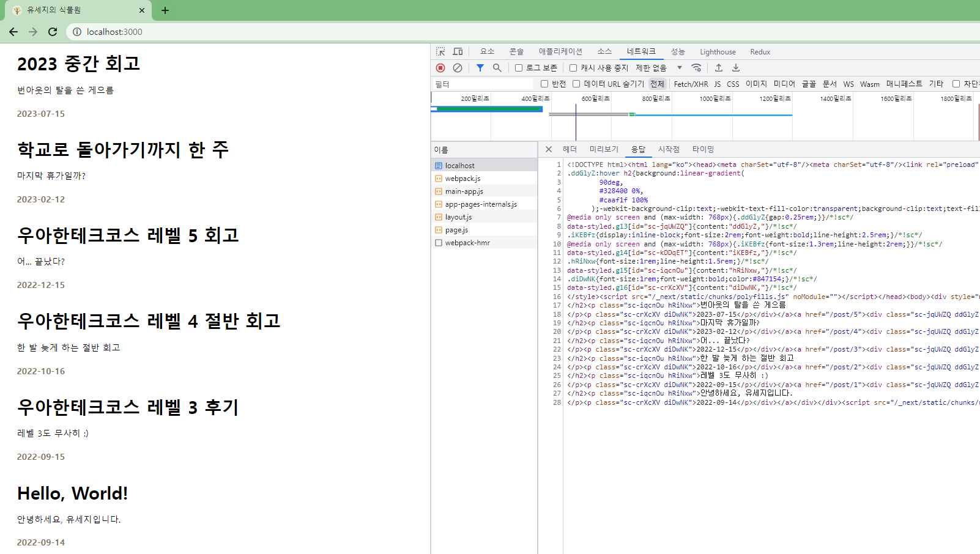Filter requests by 전체
The height and width of the screenshot is (554, 980).
point(657,84)
